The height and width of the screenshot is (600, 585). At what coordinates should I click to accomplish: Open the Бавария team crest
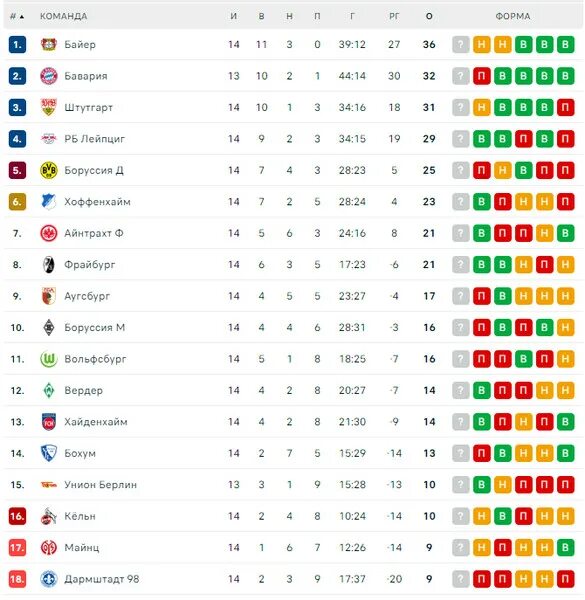(49, 76)
